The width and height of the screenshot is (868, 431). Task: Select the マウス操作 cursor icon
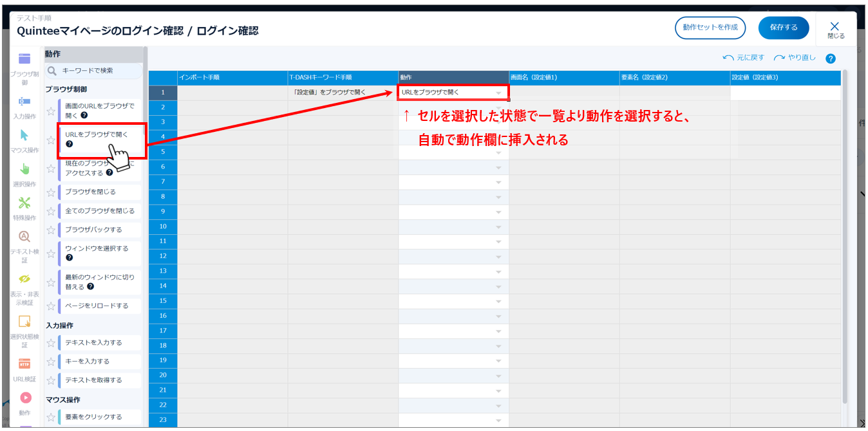24,136
